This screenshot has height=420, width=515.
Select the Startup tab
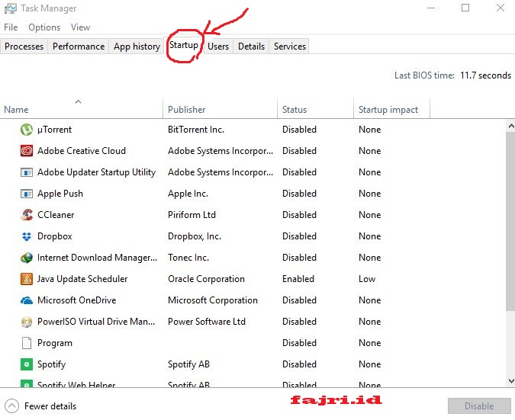click(184, 45)
